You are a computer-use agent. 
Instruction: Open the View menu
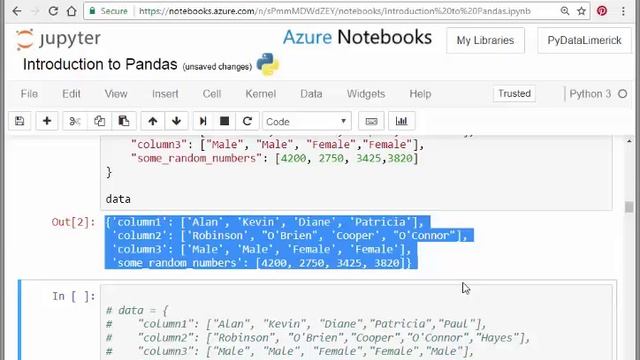click(x=116, y=94)
